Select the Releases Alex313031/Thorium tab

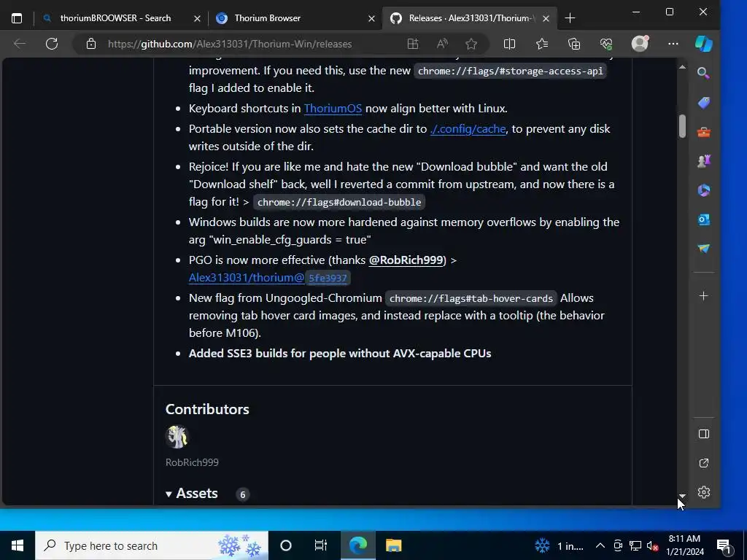tap(469, 18)
